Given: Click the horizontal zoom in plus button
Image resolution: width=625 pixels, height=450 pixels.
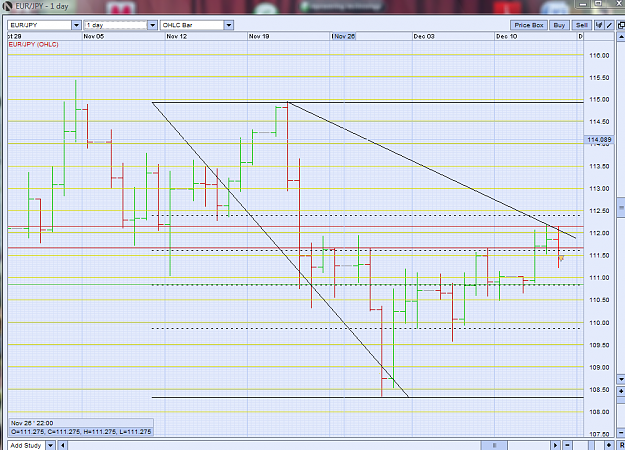Looking at the screenshot, I should 609,445.
